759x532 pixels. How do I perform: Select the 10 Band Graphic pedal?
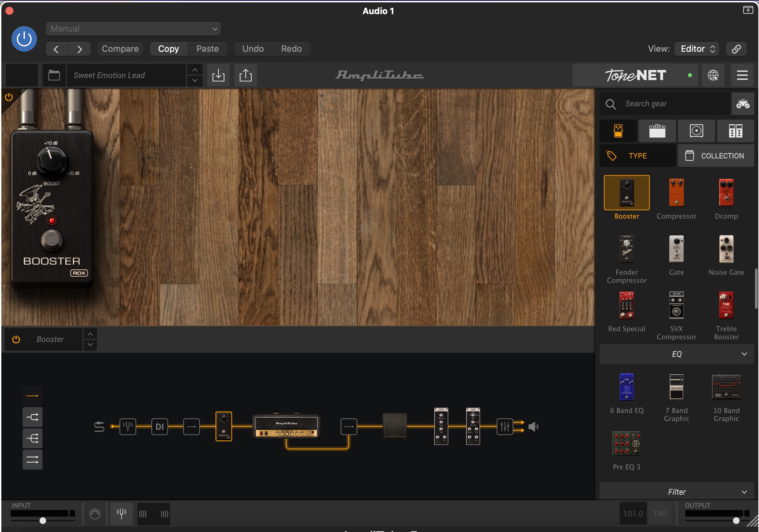pos(726,387)
